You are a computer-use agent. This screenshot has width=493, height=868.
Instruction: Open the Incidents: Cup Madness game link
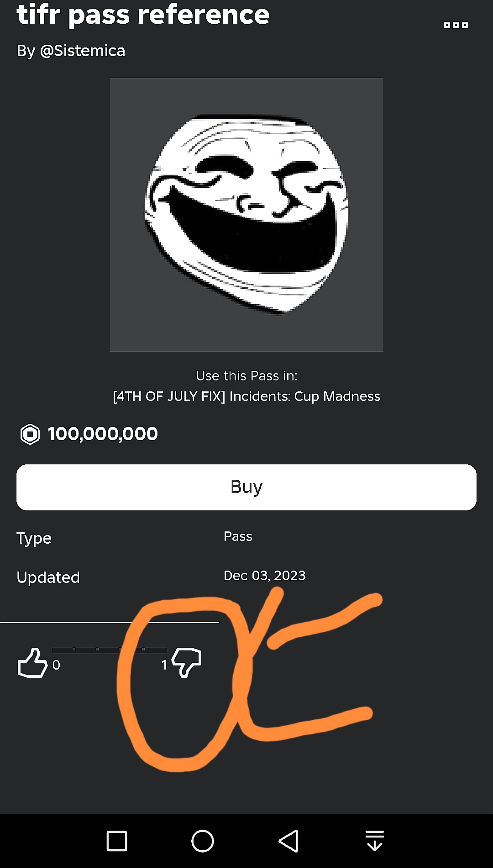pyautogui.click(x=246, y=396)
